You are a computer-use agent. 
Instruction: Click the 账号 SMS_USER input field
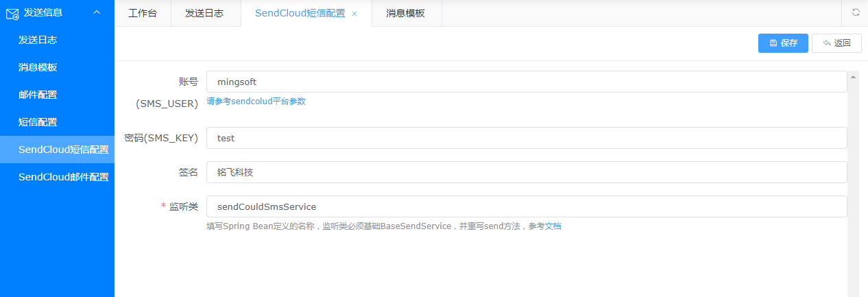526,82
